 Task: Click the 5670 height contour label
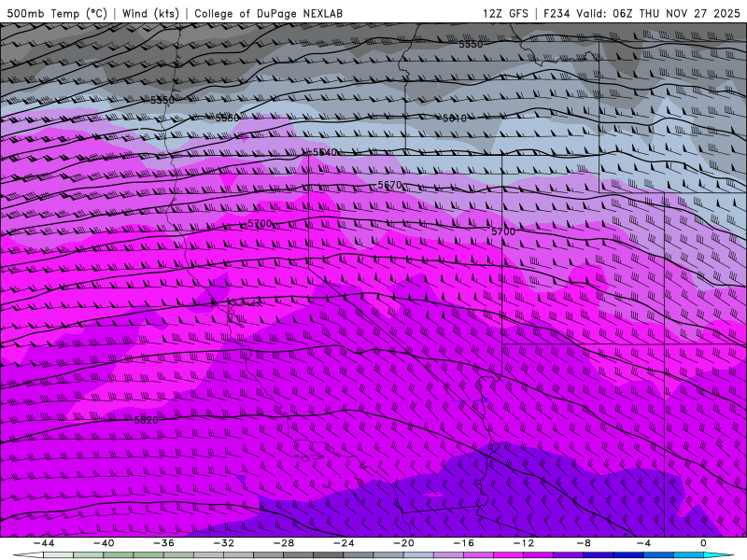coord(389,185)
